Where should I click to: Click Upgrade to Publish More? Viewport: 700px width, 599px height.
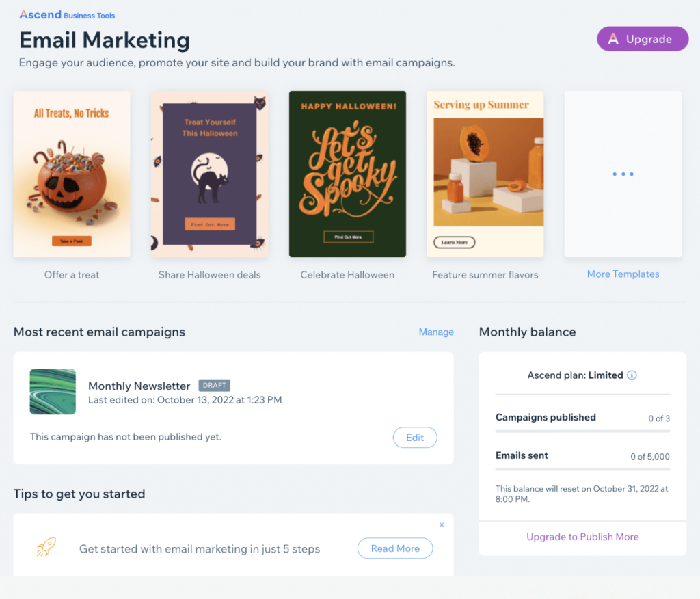(x=582, y=537)
